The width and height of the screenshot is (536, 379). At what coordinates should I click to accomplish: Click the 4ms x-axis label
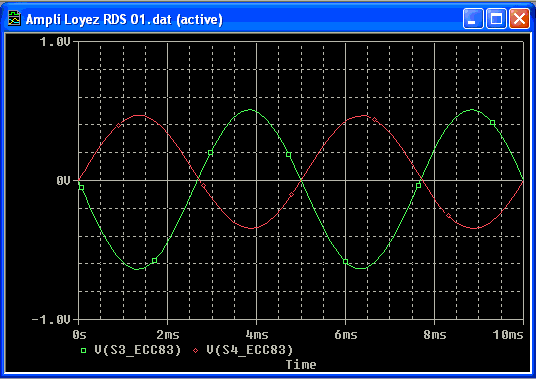(x=257, y=335)
